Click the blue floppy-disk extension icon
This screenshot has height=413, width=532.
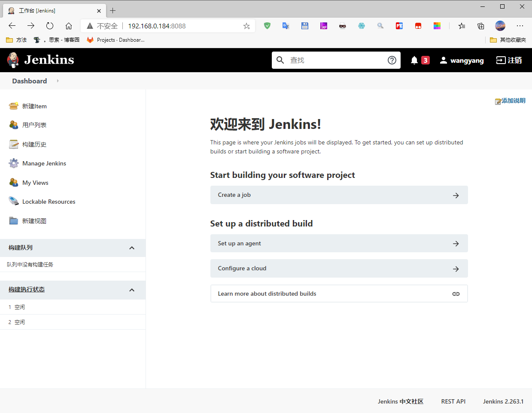(x=305, y=26)
